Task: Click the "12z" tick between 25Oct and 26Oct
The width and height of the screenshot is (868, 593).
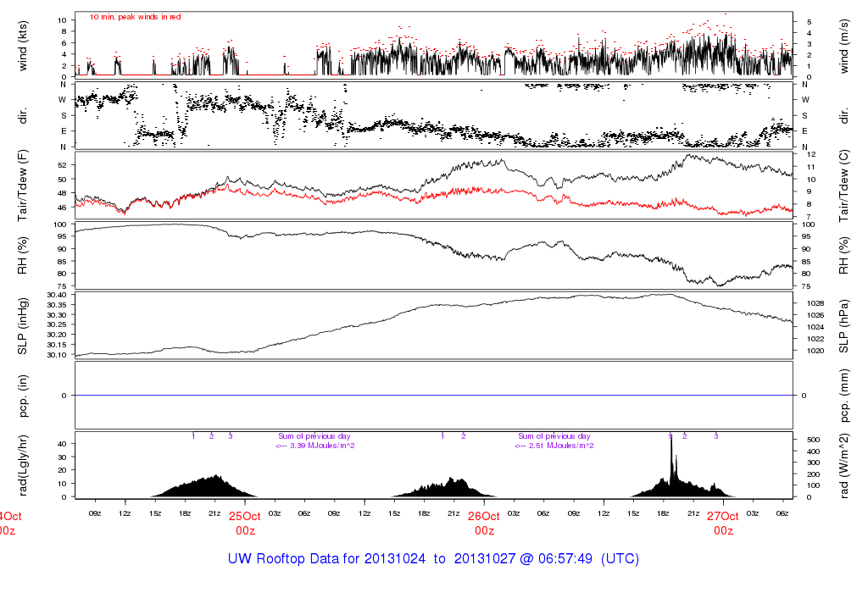Action: [x=364, y=513]
